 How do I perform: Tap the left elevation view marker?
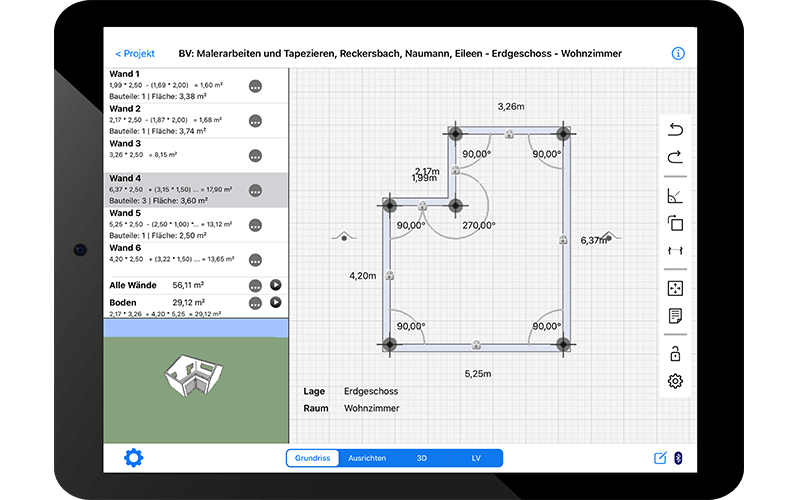pyautogui.click(x=344, y=237)
